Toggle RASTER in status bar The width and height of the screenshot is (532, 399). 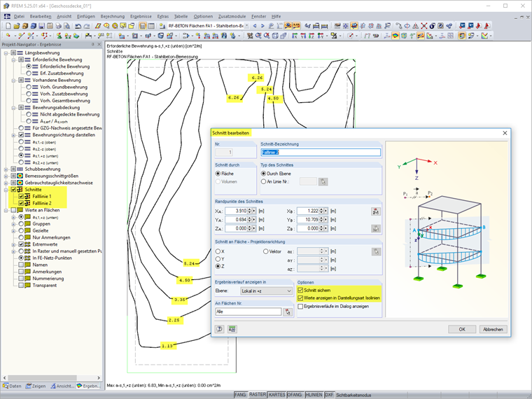258,395
